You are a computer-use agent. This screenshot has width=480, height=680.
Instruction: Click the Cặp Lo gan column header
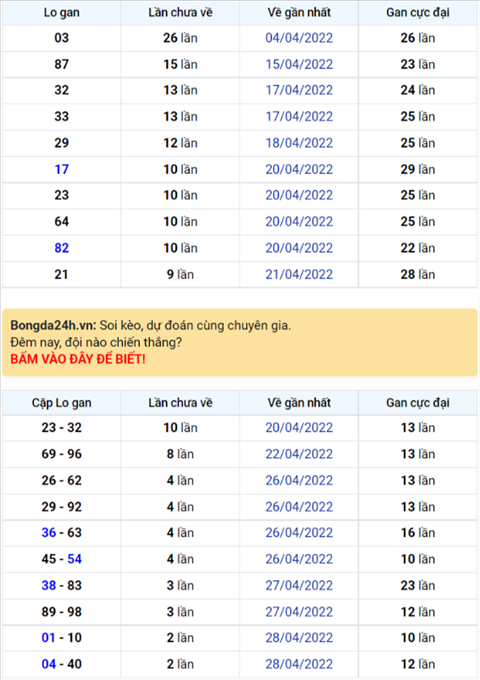[x=62, y=403]
